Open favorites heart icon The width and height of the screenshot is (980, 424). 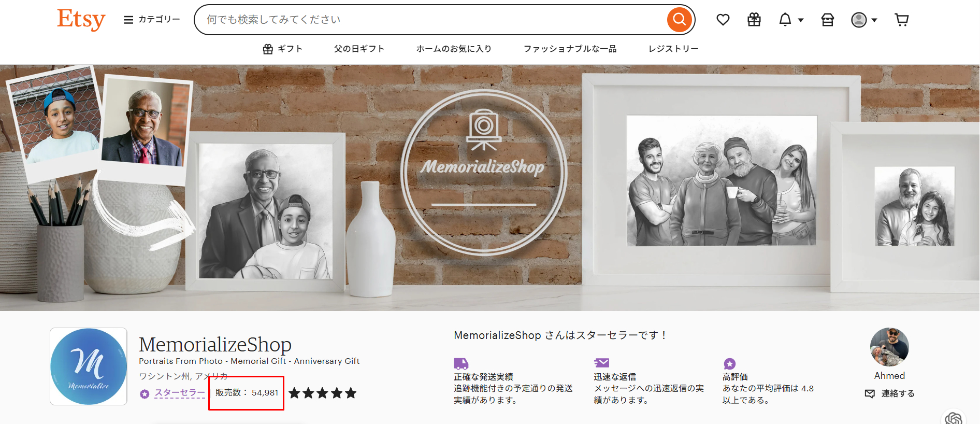(723, 20)
